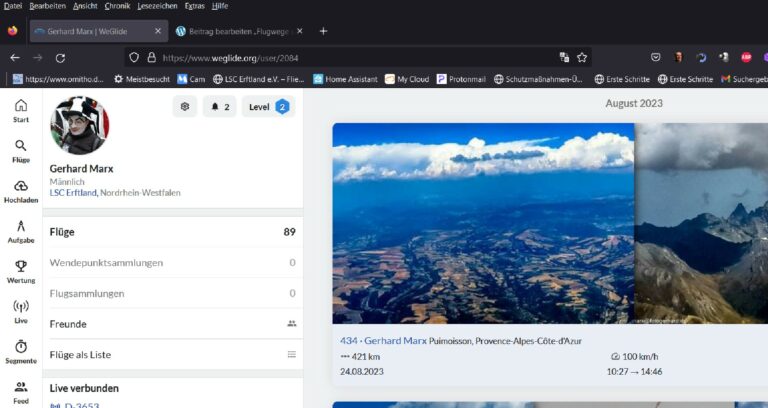Open the LSC Erftland e.V. bookmark
Image resolution: width=768 pixels, height=408 pixels.
(x=259, y=79)
